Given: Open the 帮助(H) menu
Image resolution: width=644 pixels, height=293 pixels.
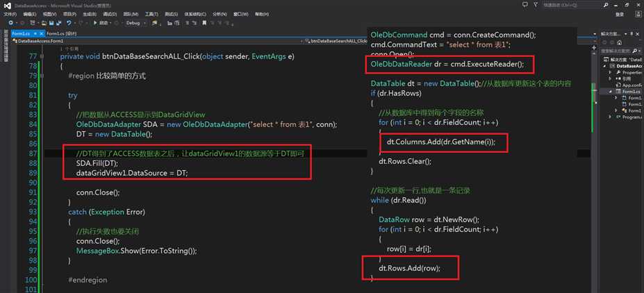Looking at the screenshot, I should tap(262, 14).
